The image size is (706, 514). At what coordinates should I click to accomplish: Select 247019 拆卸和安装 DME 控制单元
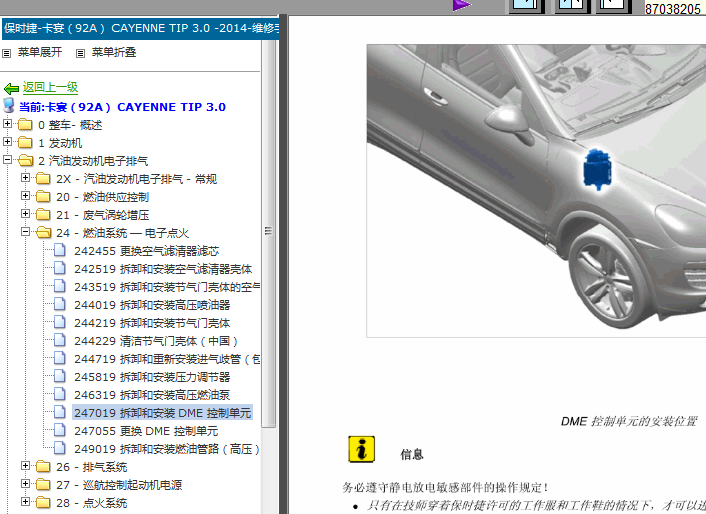pyautogui.click(x=162, y=413)
